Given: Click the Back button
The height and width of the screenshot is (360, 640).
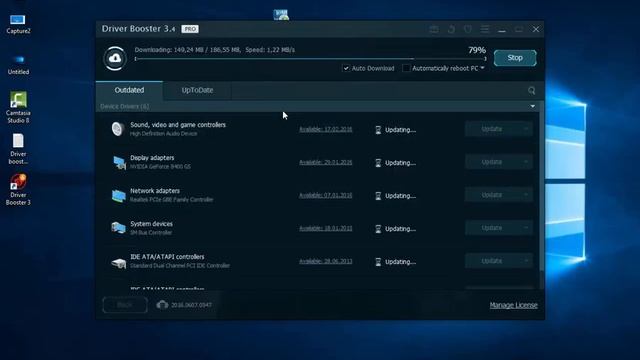Looking at the screenshot, I should 125,304.
